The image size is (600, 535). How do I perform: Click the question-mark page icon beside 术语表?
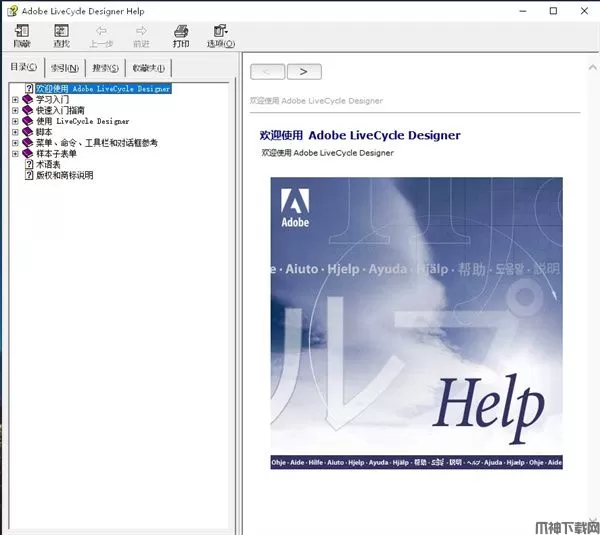click(29, 164)
